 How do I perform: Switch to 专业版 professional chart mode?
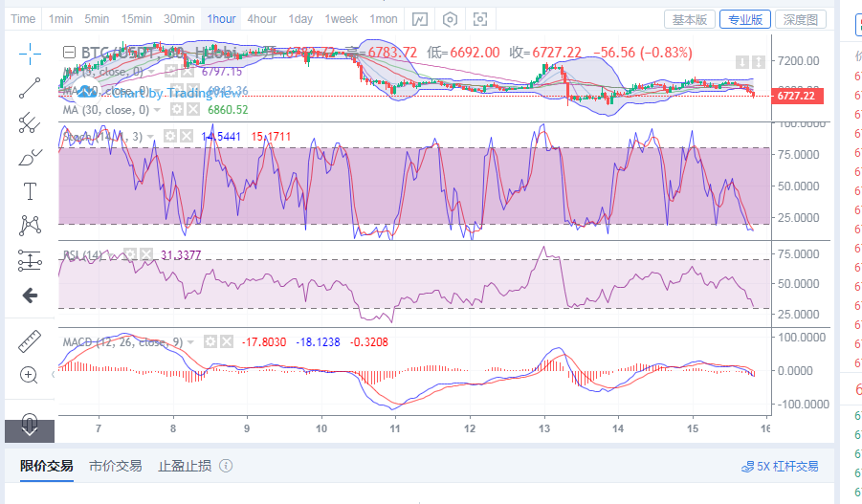[x=745, y=20]
